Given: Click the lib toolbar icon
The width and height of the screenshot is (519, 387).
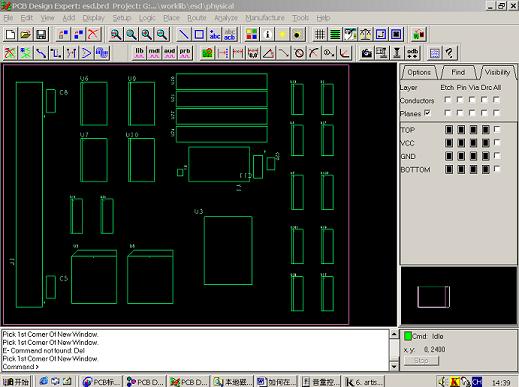Looking at the screenshot, I should [139, 53].
